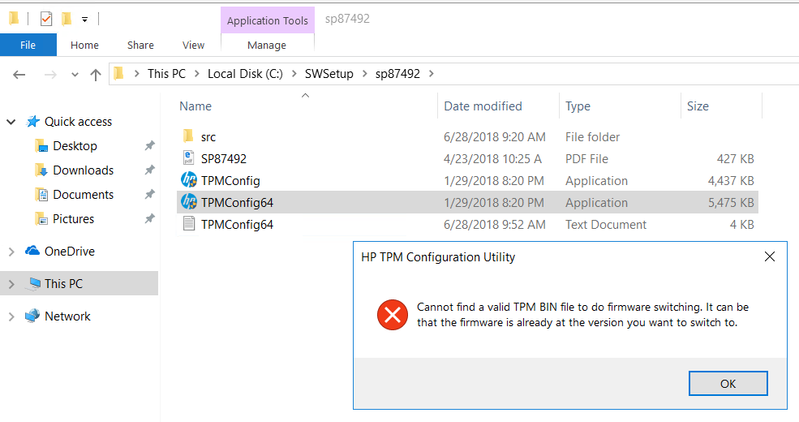Navigate to This PC in address bar

(167, 74)
